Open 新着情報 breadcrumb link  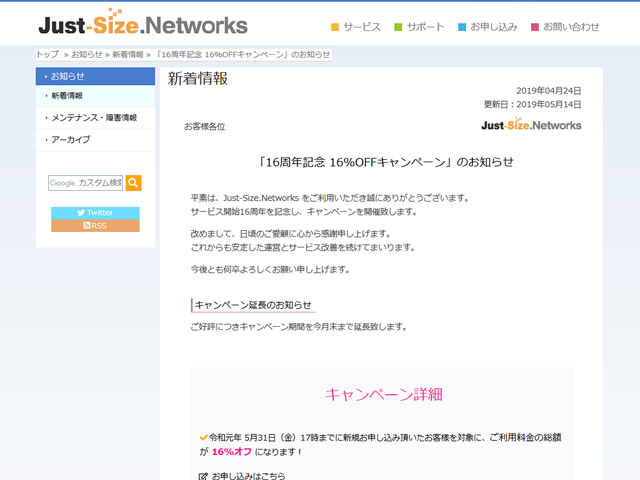128,54
